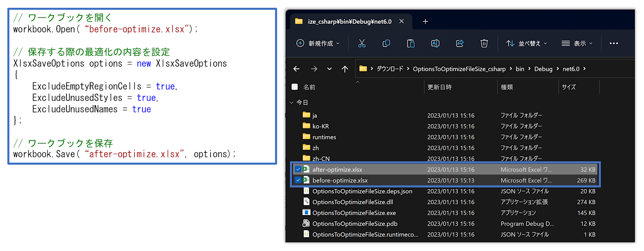Click the OptionsToOptimizeFileSize.exe application icon
This screenshot has height=251, width=644.
[306, 212]
